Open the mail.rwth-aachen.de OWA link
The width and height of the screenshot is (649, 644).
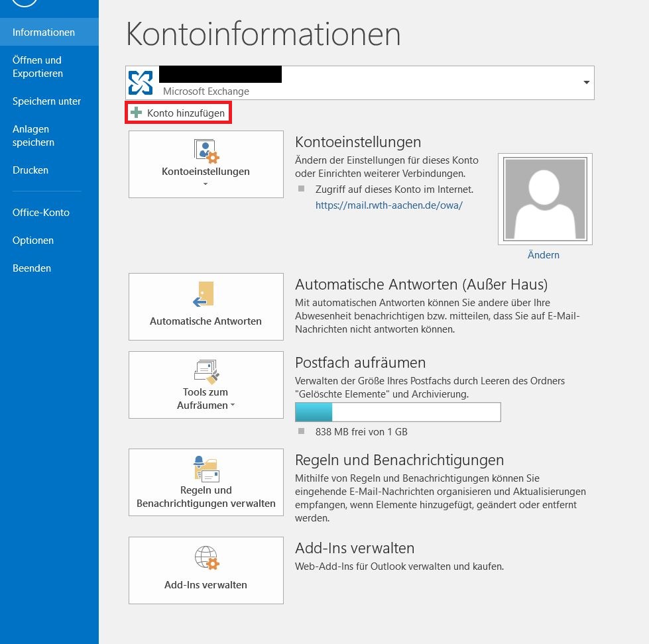(388, 205)
